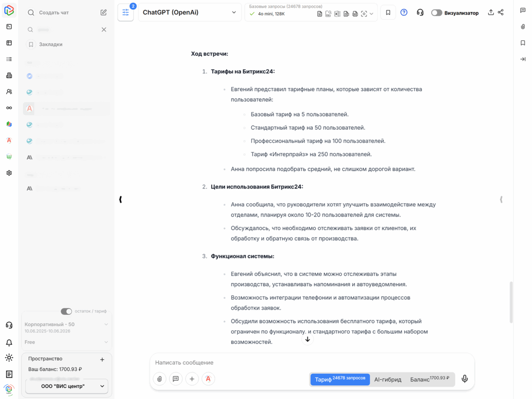Collapse the right panel arrow icon
This screenshot has width=532, height=399.
click(x=523, y=59)
